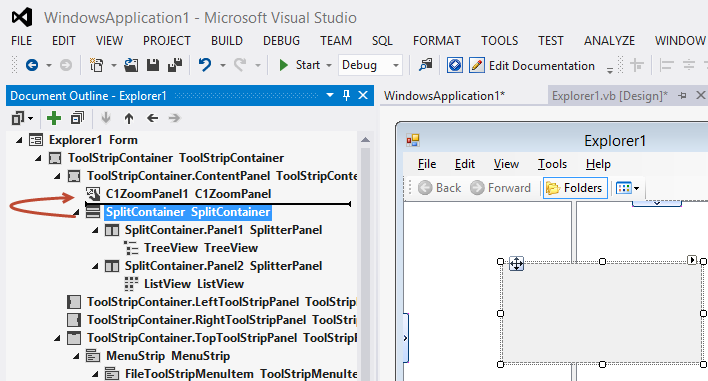Click the Visual Studio logo icon
This screenshot has width=708, height=381.
point(22,18)
